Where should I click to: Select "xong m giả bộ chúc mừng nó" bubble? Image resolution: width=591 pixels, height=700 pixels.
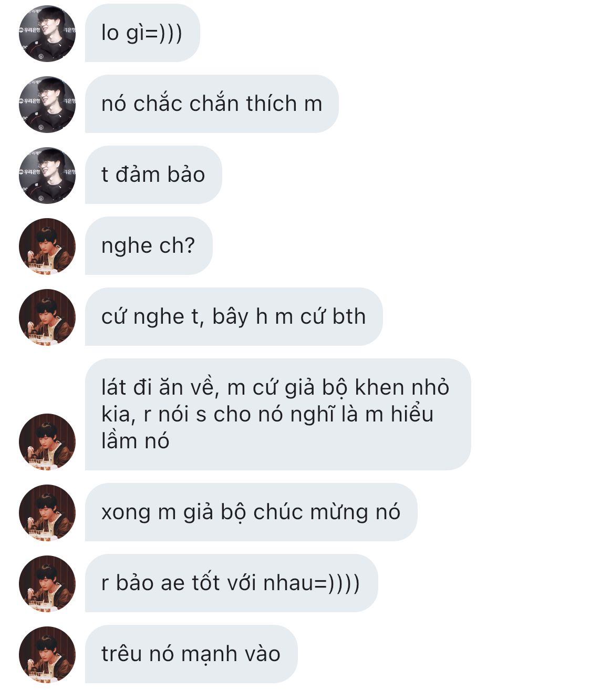click(x=251, y=512)
